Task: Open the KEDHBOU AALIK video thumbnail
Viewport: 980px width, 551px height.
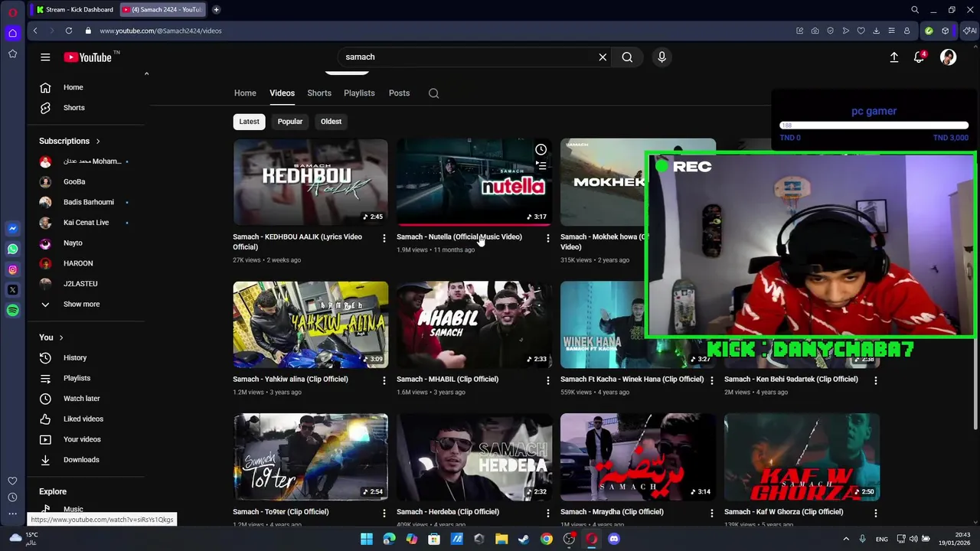Action: [310, 182]
